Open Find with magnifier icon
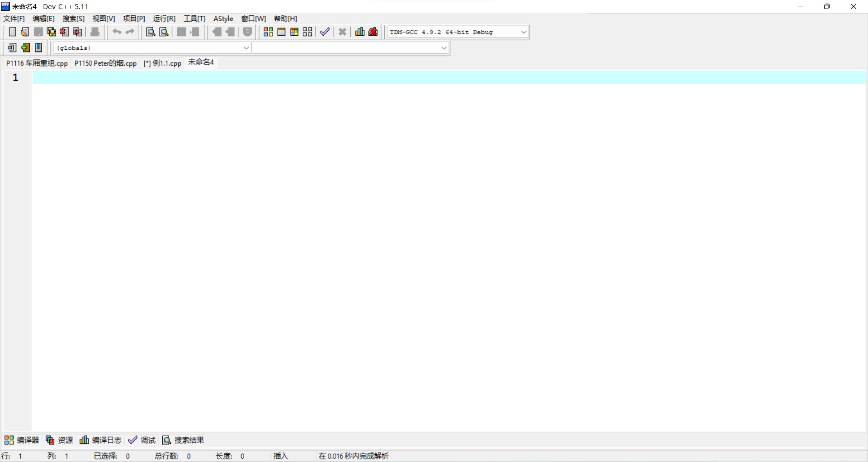The image size is (868, 462). tap(151, 32)
